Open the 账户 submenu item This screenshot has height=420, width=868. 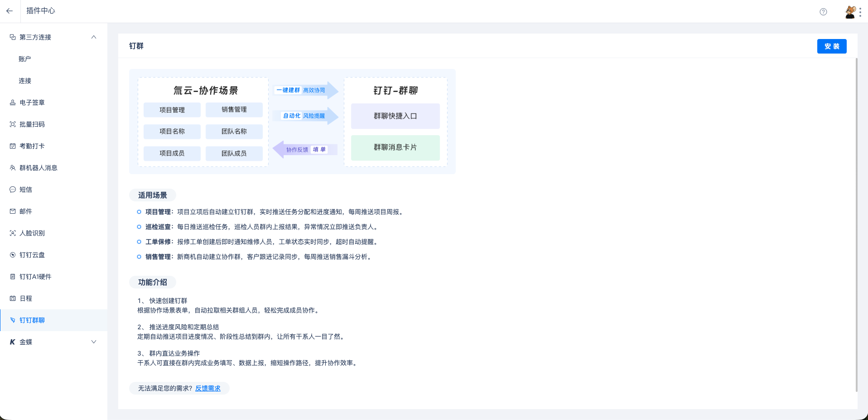[53, 59]
